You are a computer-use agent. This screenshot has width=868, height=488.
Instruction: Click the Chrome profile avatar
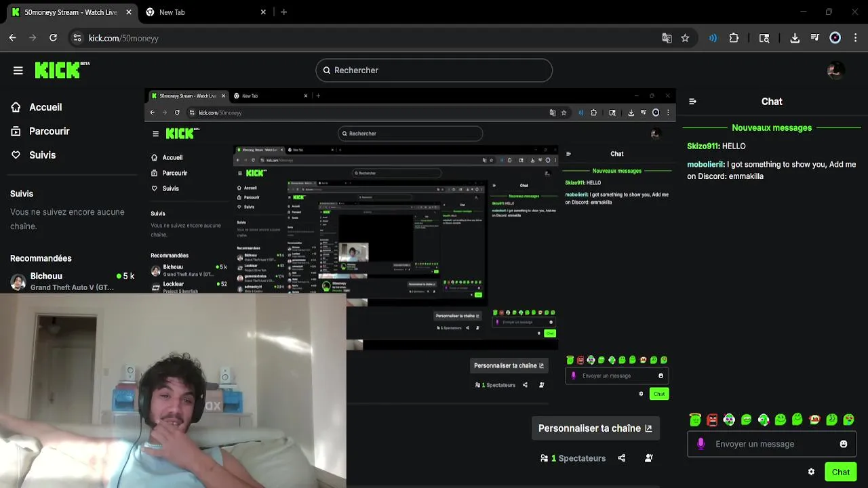pos(835,38)
